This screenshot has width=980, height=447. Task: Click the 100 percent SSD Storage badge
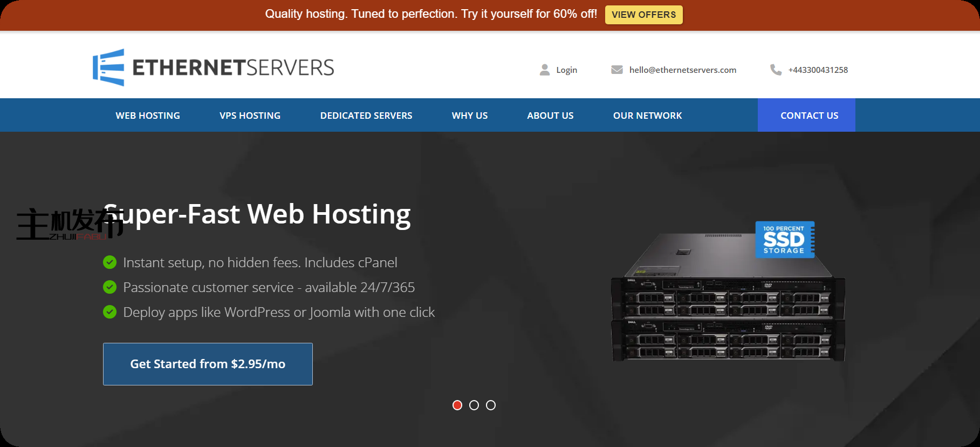pyautogui.click(x=784, y=239)
